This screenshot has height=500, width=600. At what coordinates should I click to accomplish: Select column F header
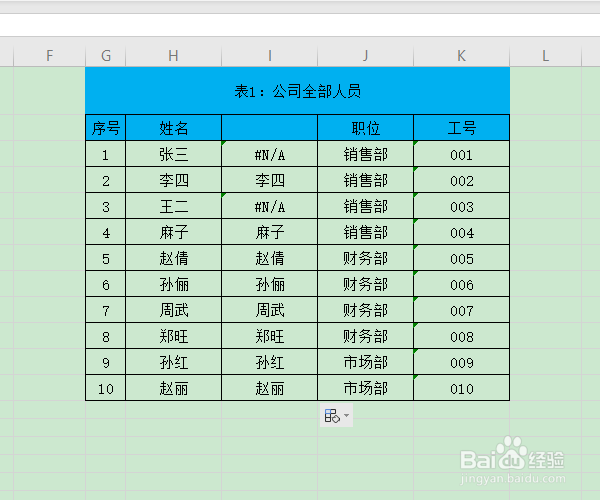(x=49, y=56)
